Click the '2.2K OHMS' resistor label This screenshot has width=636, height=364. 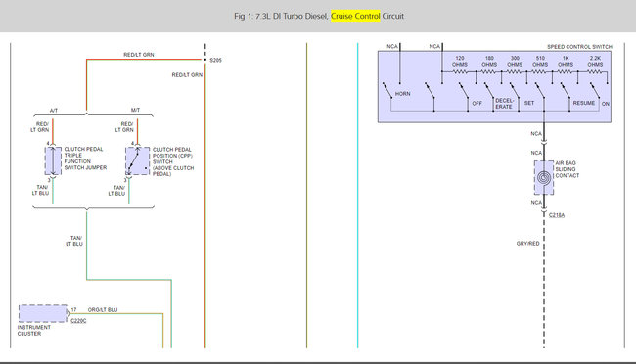595,62
